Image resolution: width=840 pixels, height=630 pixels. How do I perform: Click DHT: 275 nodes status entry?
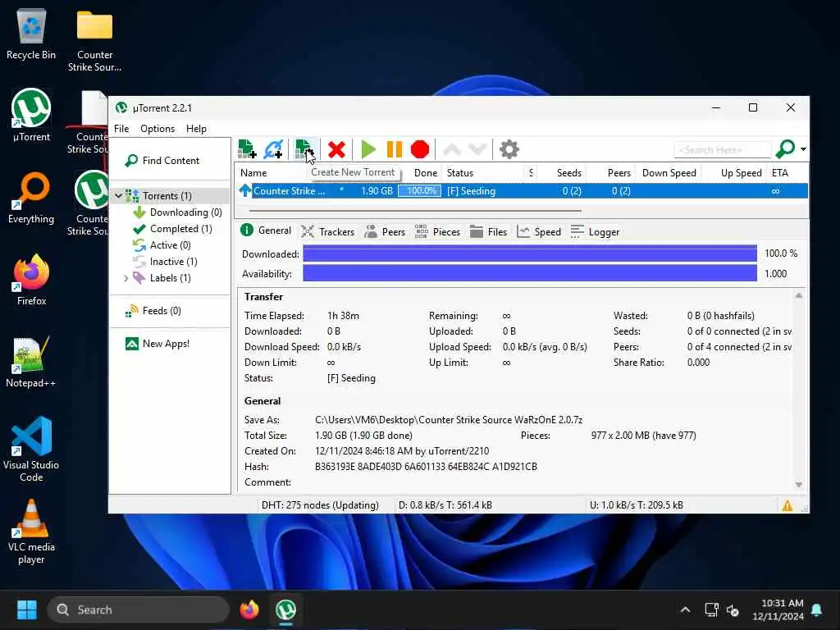point(320,505)
